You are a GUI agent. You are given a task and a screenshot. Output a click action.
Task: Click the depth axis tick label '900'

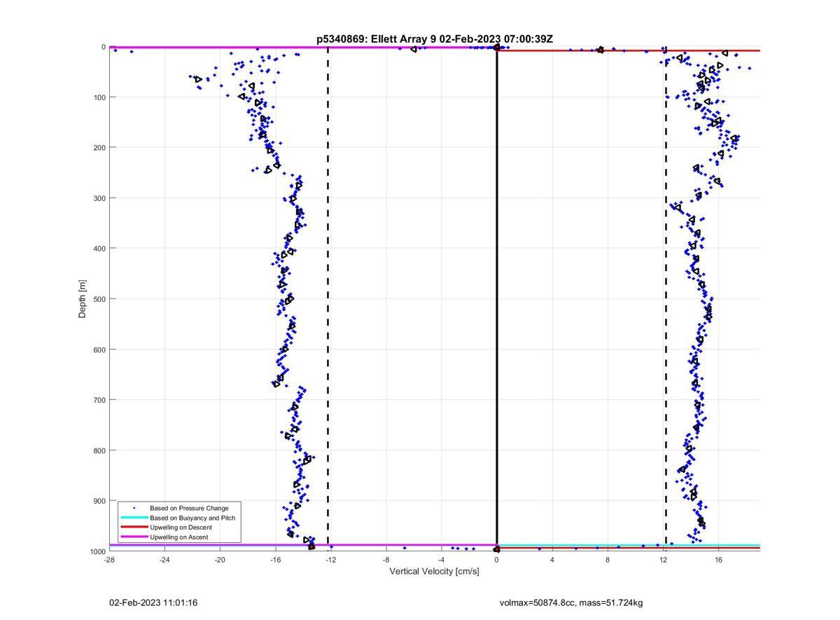[x=99, y=501]
